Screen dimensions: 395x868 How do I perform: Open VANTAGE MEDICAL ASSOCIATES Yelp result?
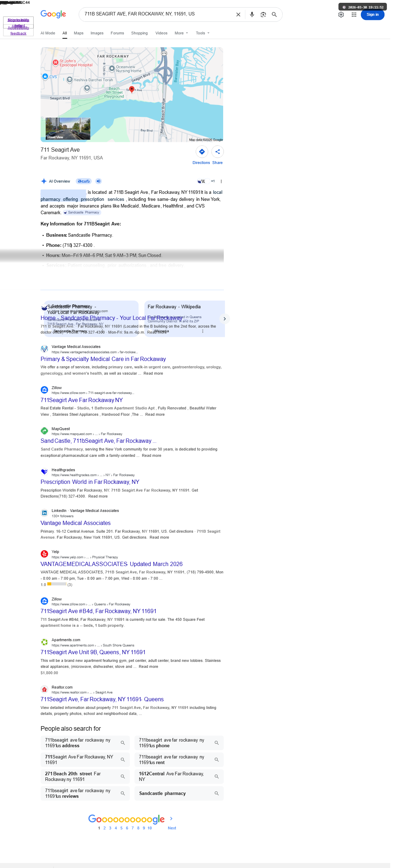pos(111,564)
